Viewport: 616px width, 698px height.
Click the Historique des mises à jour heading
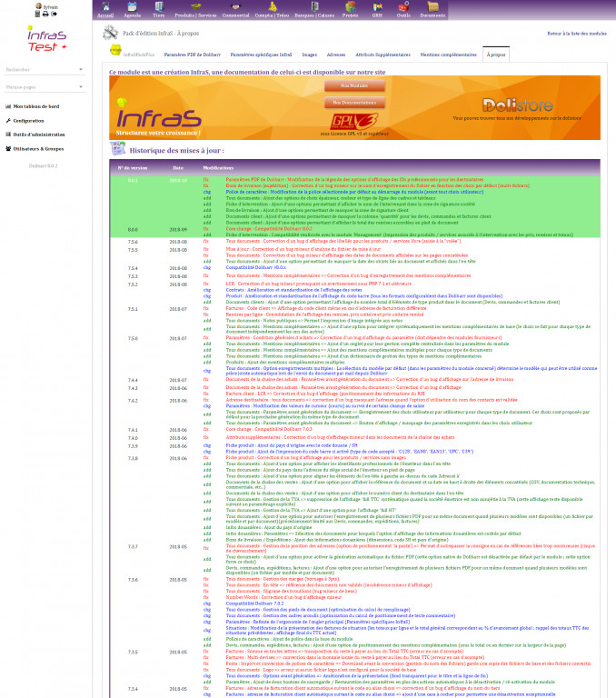click(x=176, y=151)
